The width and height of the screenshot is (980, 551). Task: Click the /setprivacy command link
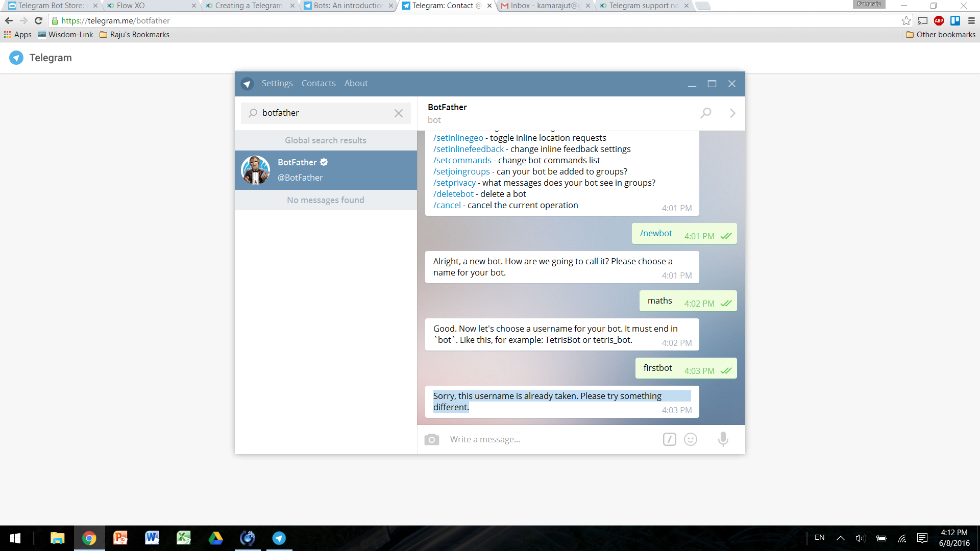point(454,183)
